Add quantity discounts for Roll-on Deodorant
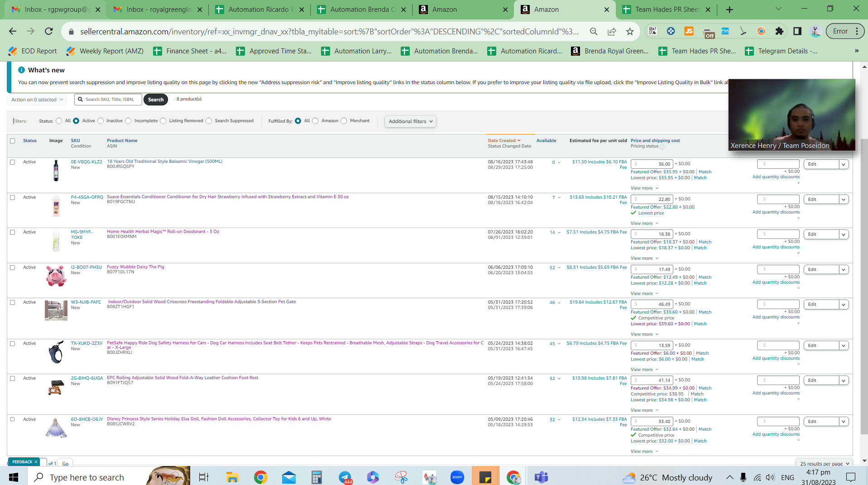Image resolution: width=868 pixels, height=485 pixels. tap(776, 247)
